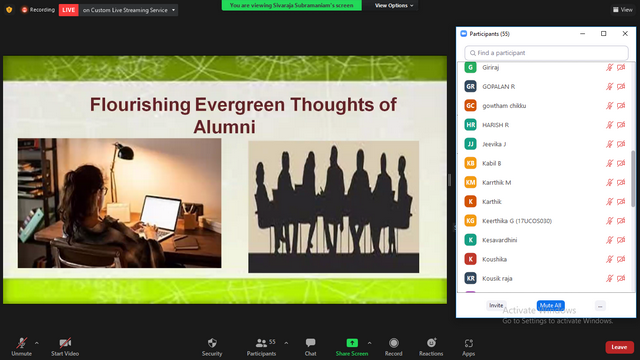Open the Apps icon in toolbar
The height and width of the screenshot is (360, 640).
(469, 343)
